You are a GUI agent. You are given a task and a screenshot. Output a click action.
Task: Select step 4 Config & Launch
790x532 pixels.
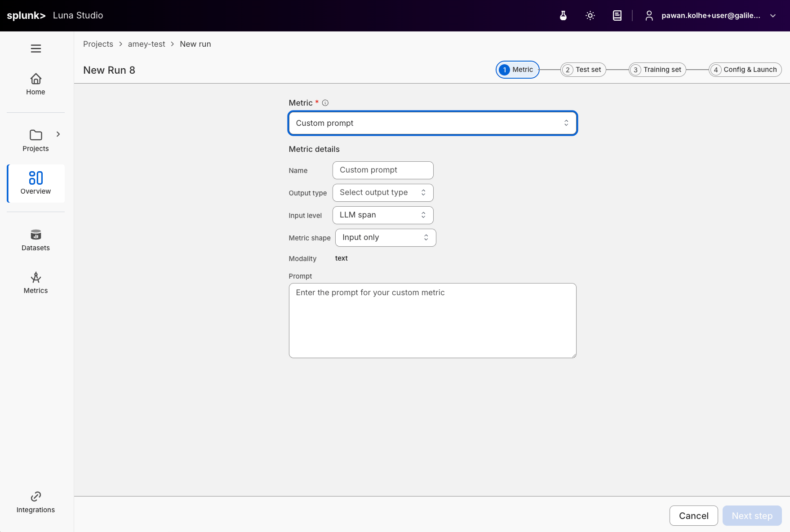745,70
